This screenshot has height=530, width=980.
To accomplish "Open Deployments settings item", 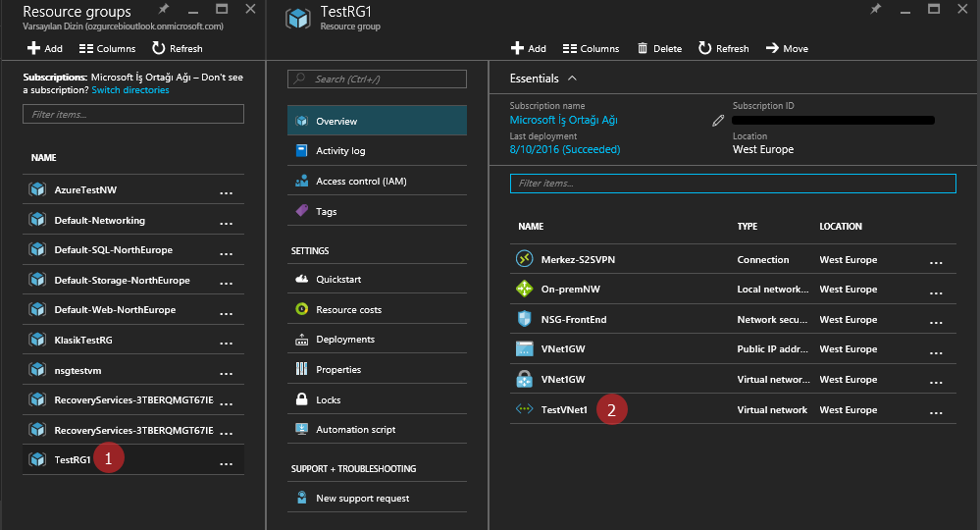I will click(x=377, y=339).
